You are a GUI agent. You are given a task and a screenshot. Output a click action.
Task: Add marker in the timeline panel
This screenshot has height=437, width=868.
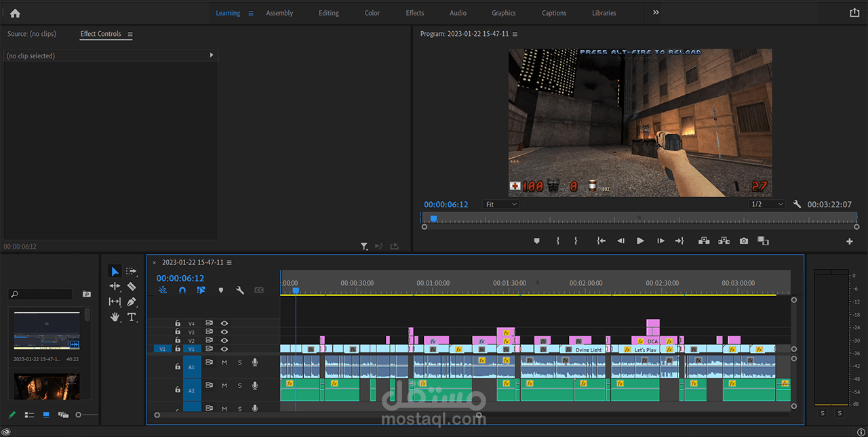pyautogui.click(x=220, y=290)
